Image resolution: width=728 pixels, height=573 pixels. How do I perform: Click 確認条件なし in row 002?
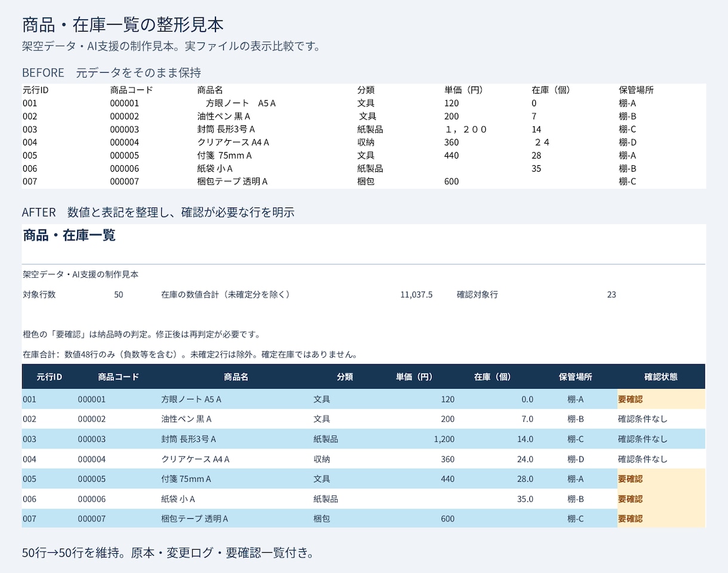[x=643, y=419]
